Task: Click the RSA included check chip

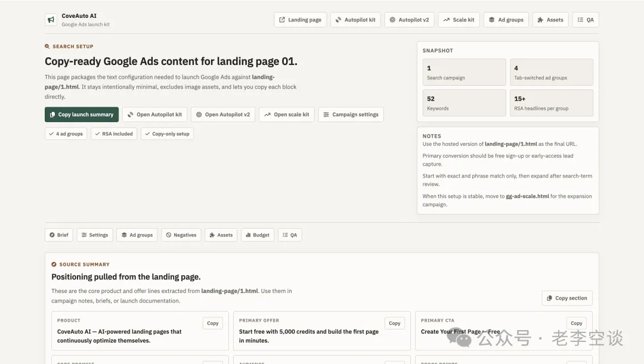Action: pos(114,134)
